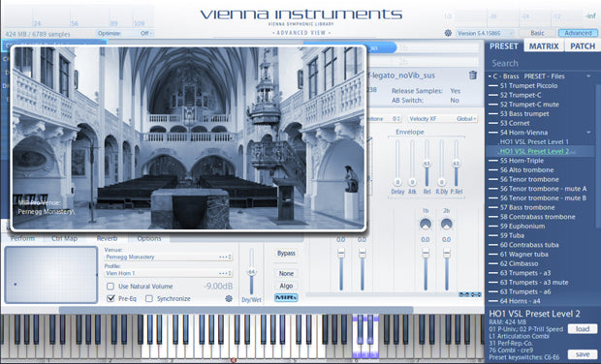Viewport: 601px width, 364px height.
Task: Toggle reverb Bypass
Action: (286, 254)
